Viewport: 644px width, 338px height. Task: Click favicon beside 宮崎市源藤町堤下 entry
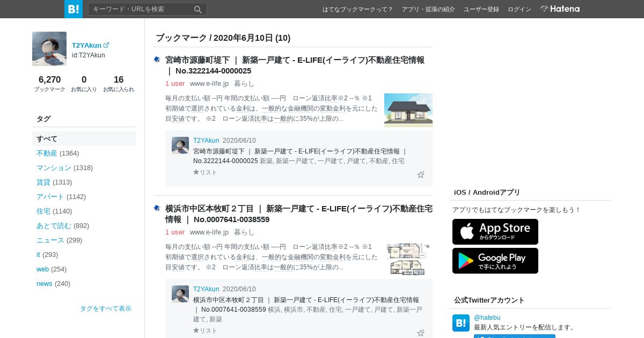click(x=157, y=60)
